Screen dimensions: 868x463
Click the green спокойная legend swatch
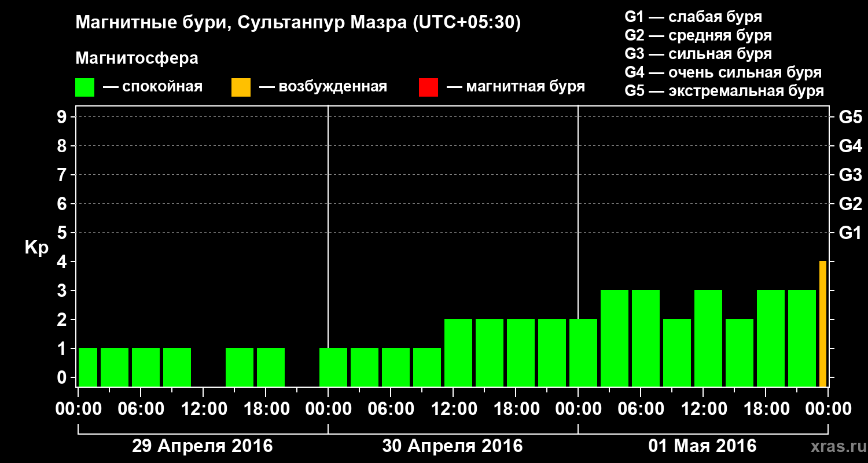coord(84,87)
